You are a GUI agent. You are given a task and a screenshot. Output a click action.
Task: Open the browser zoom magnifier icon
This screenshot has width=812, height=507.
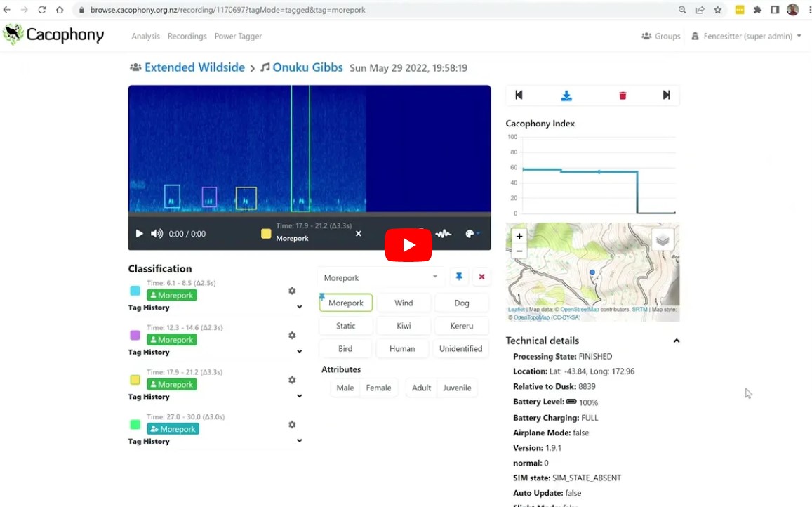click(682, 10)
